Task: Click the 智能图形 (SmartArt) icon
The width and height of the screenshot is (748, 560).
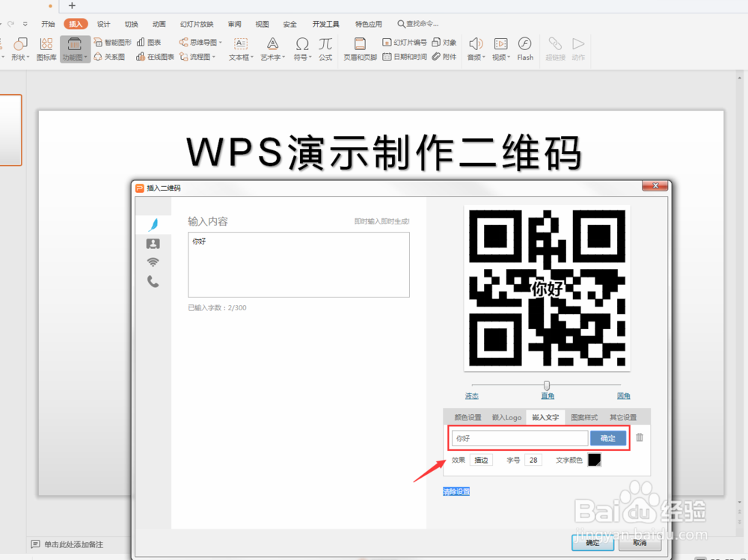Action: [x=112, y=42]
